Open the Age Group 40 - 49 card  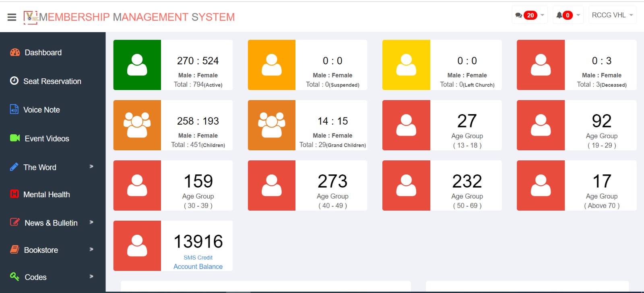(x=308, y=185)
